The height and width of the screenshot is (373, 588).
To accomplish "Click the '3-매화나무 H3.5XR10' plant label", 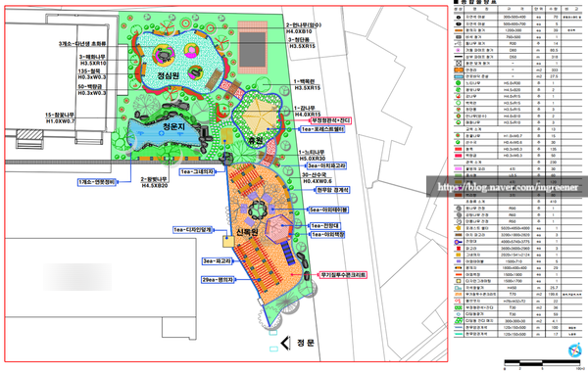I will (93, 60).
